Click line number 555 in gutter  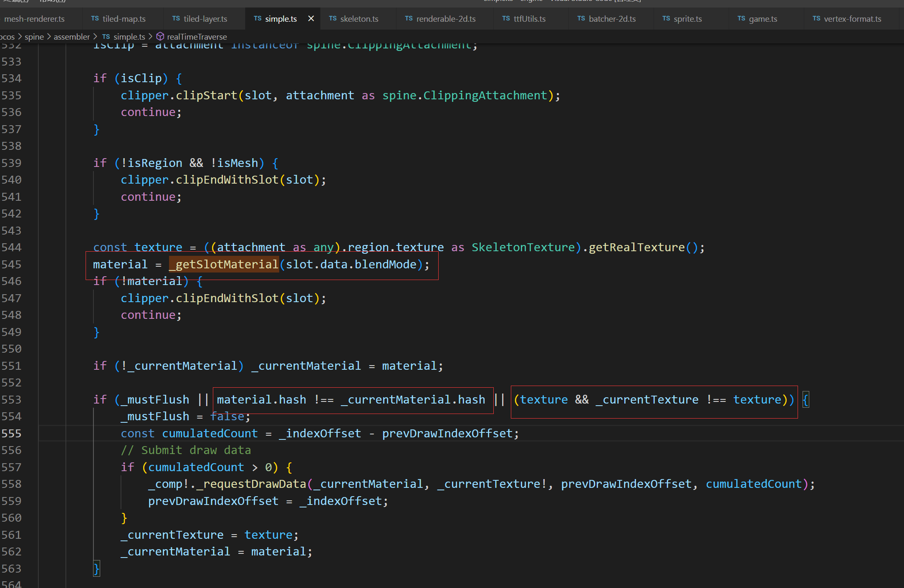(11, 434)
